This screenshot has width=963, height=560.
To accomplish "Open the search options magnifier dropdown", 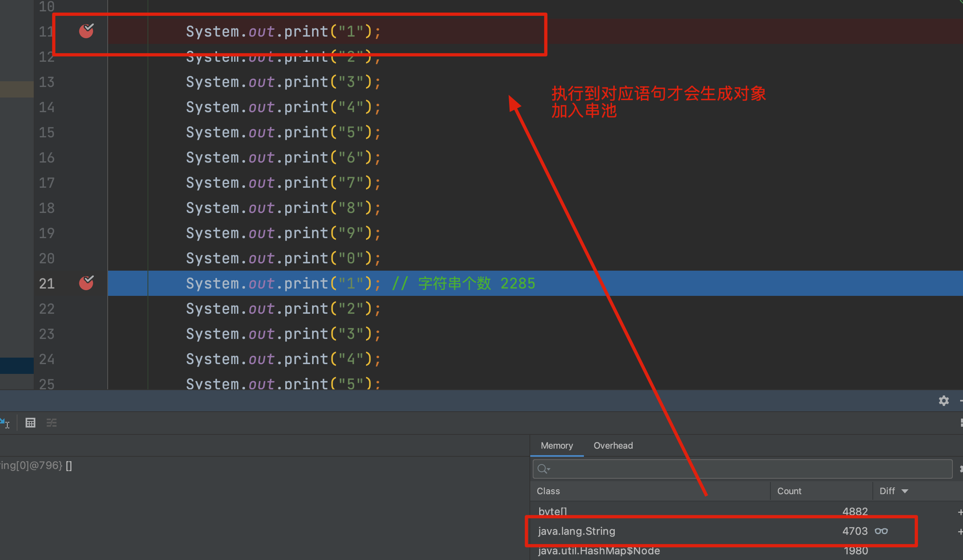I will coord(543,469).
